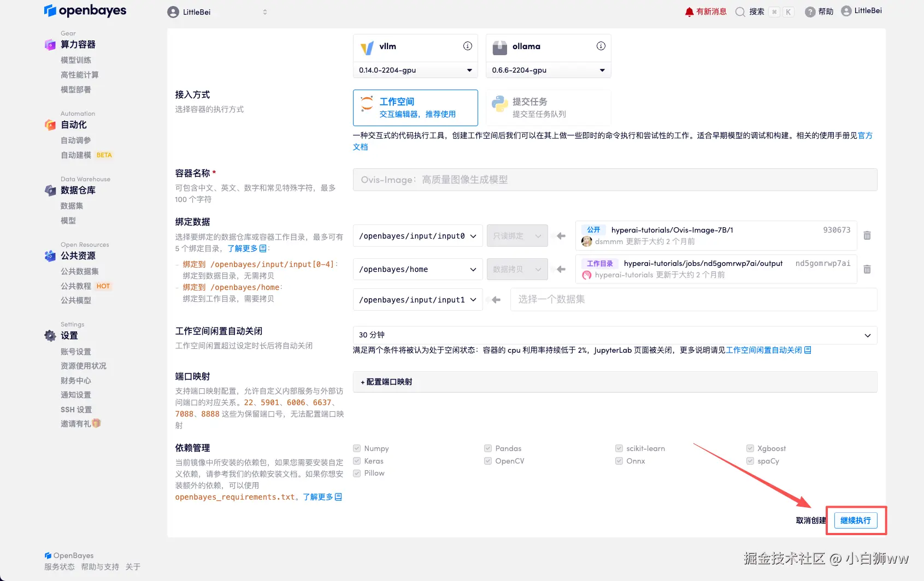Open the /openbayes/input/input0 path dropdown
Viewport: 924px width, 581px height.
pyautogui.click(x=418, y=236)
